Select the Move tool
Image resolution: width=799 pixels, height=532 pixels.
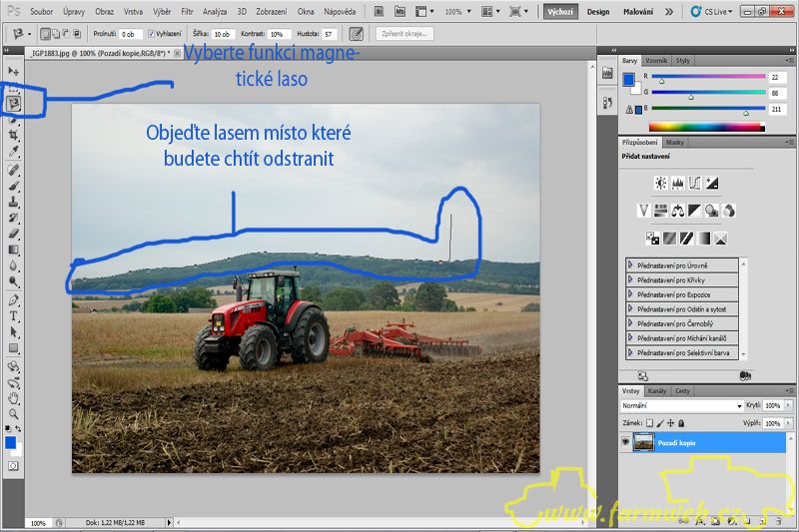(x=14, y=71)
